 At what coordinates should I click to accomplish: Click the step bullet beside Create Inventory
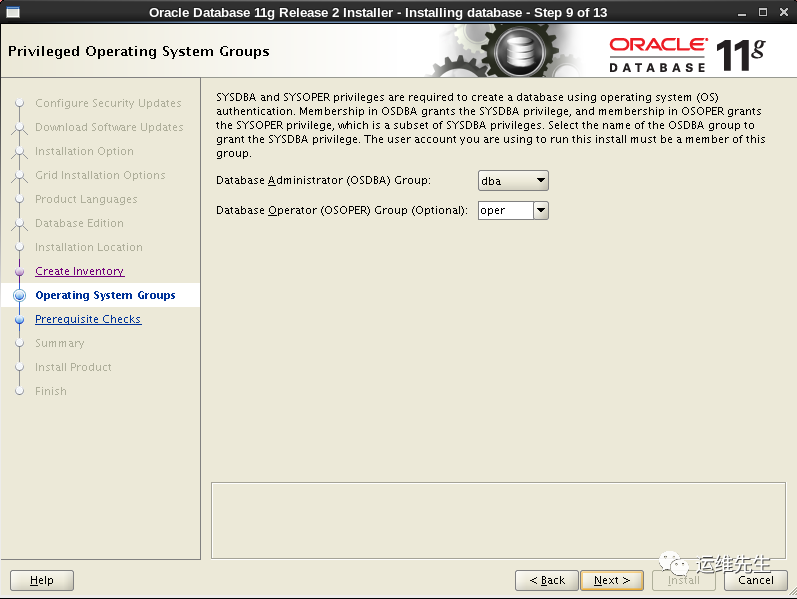coord(19,272)
